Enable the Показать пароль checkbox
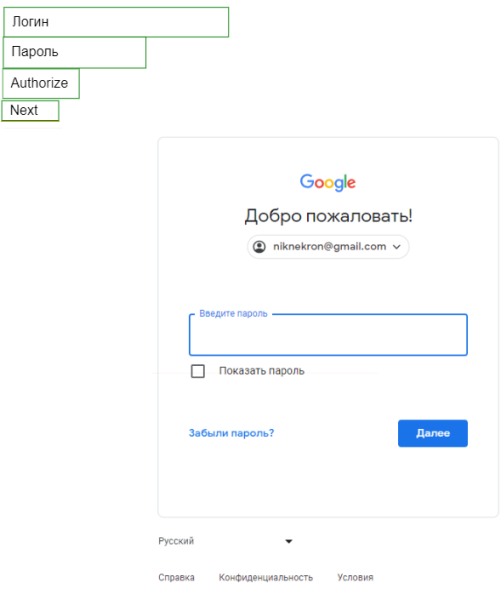This screenshot has height=600, width=501. (x=198, y=371)
